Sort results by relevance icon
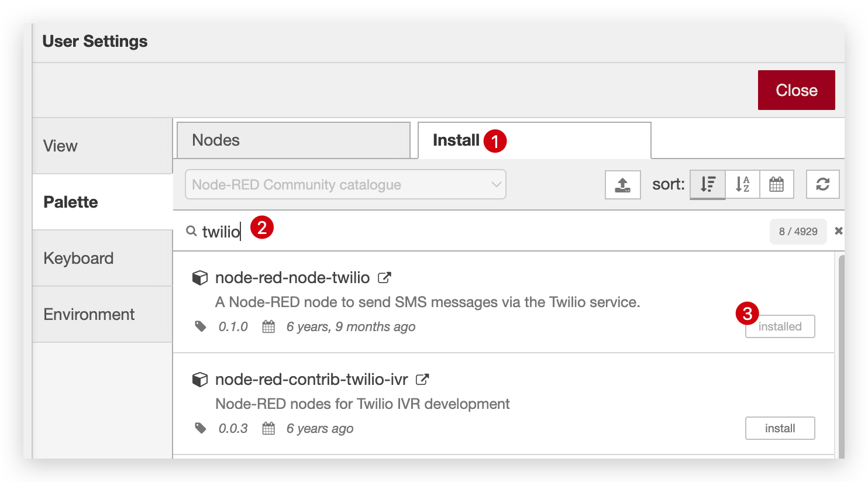Image resolution: width=868 pixels, height=482 pixels. coord(708,185)
